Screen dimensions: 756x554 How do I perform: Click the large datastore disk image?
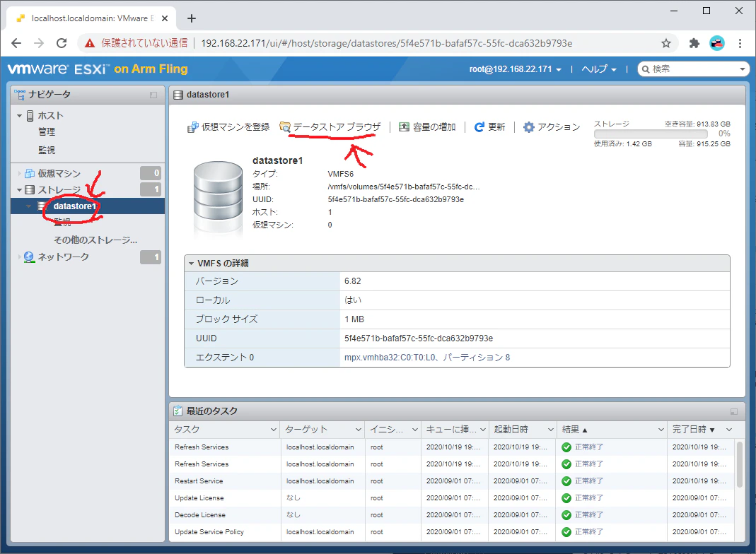[x=218, y=198]
